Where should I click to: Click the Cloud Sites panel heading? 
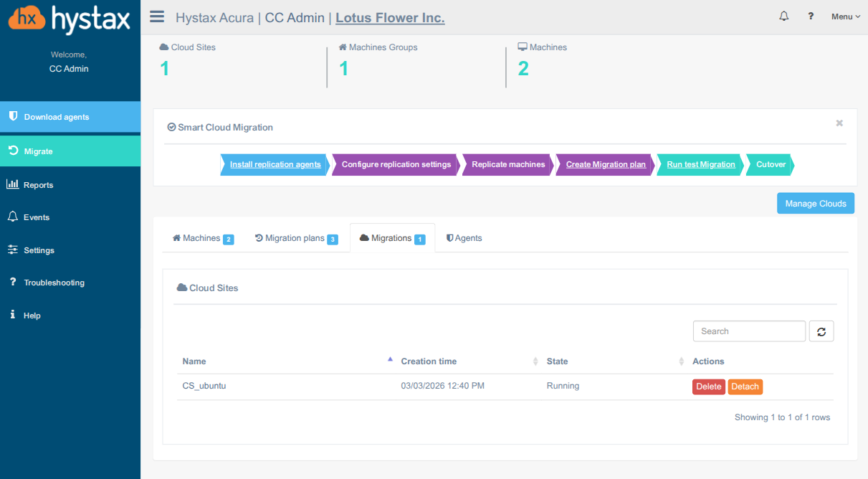(x=207, y=288)
